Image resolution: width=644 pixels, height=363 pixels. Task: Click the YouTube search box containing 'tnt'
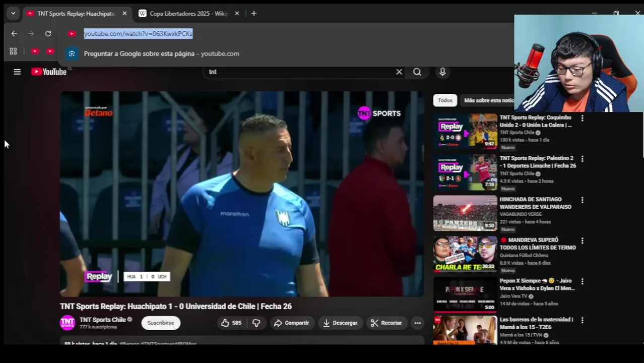tap(300, 72)
